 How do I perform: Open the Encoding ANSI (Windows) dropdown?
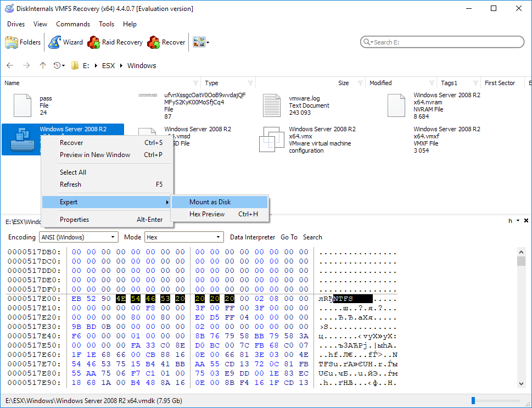[x=79, y=237]
